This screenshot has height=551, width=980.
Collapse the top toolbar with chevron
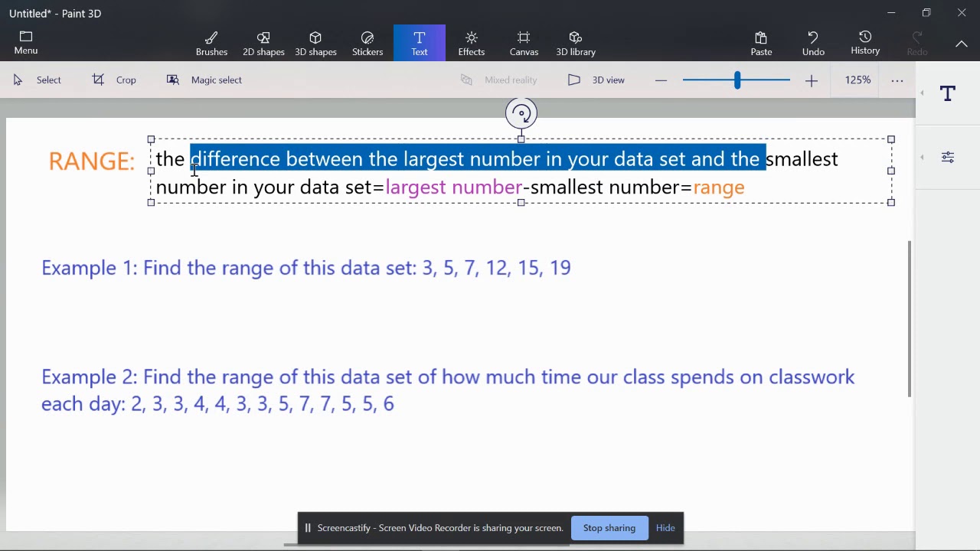click(962, 44)
